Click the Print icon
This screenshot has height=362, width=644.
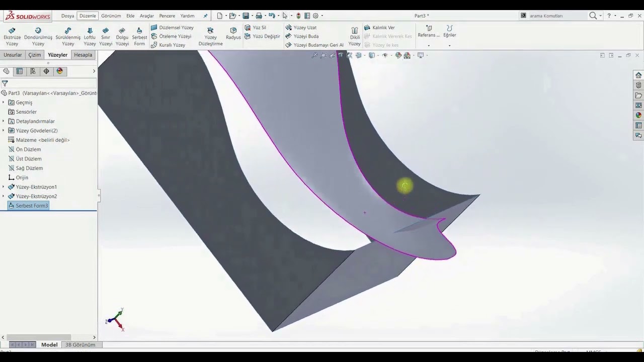[259, 16]
